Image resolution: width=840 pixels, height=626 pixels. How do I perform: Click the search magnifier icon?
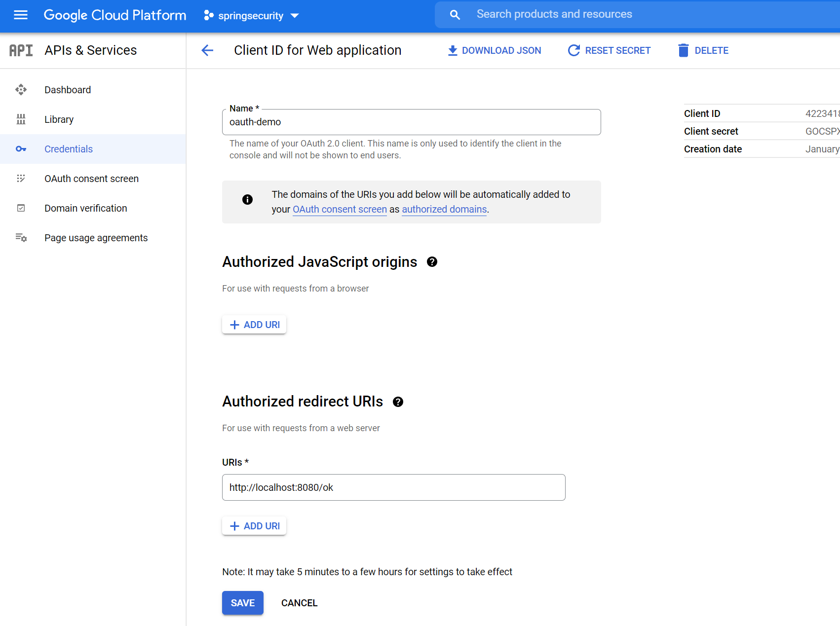click(x=455, y=15)
